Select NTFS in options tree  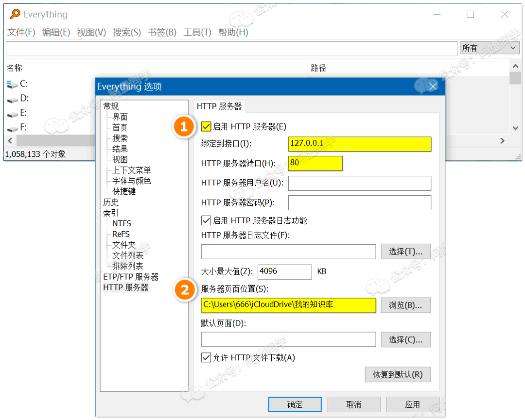(122, 223)
